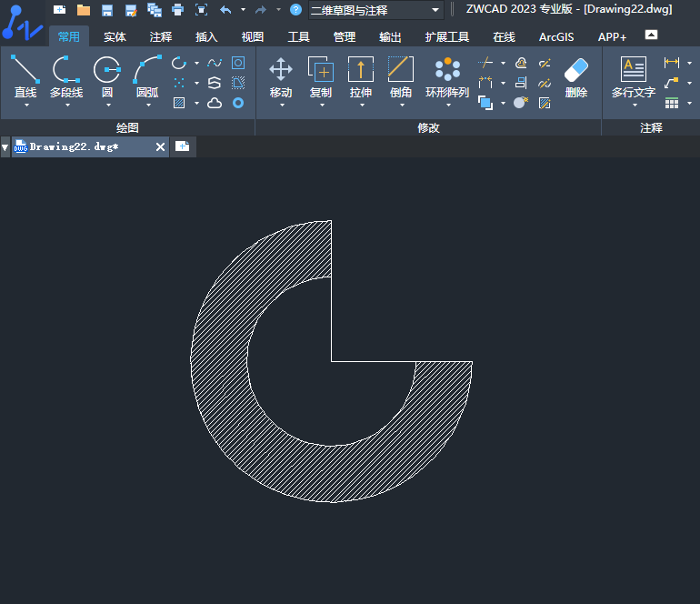Click the new drawing tab plus button
This screenshot has height=604, width=700.
[182, 146]
